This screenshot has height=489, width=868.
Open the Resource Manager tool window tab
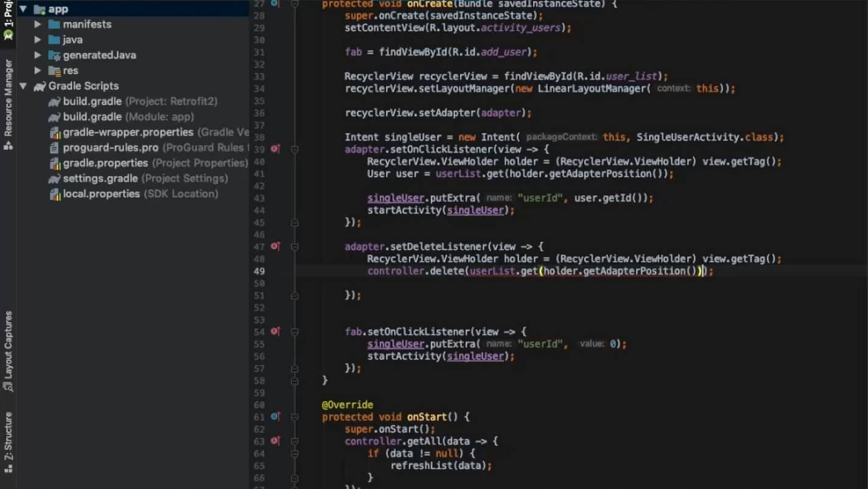point(8,105)
